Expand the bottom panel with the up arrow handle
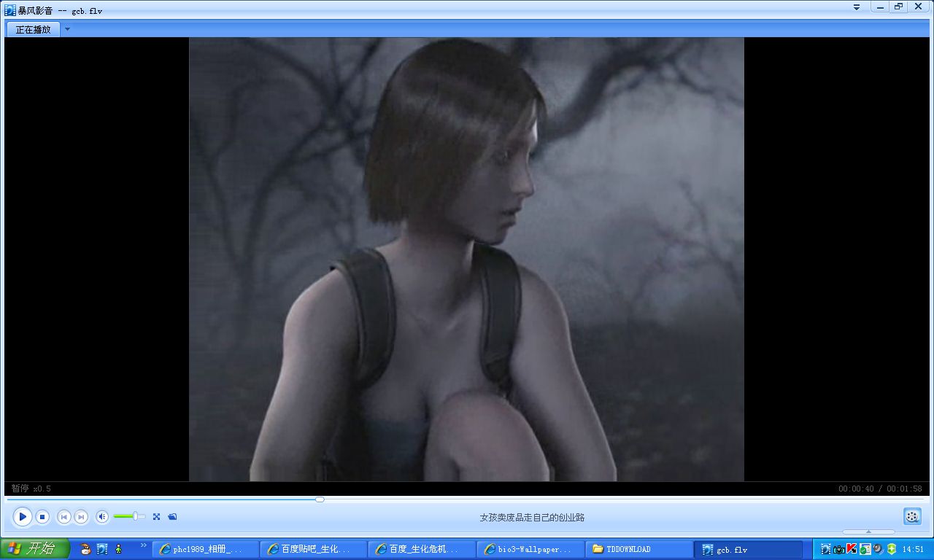This screenshot has width=934, height=560. click(868, 532)
